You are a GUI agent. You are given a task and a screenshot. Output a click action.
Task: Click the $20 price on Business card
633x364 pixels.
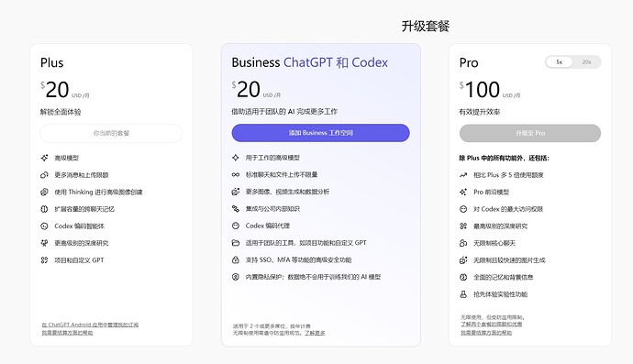click(x=246, y=90)
